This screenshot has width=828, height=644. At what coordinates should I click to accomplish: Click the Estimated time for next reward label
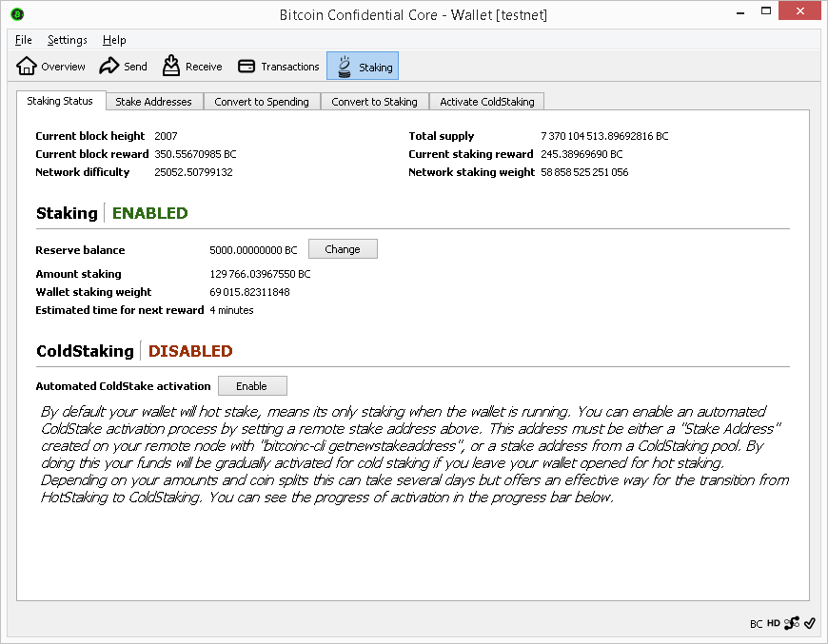click(x=120, y=310)
